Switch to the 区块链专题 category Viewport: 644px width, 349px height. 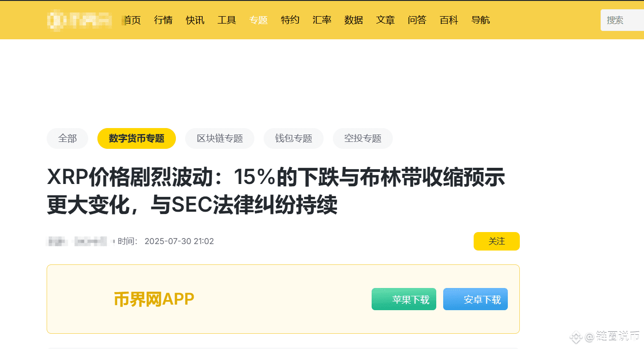coord(220,138)
